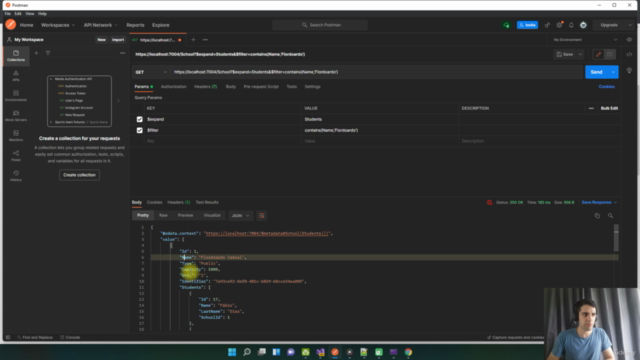Switch response view to Raw
The height and width of the screenshot is (360, 640).
[x=163, y=215]
